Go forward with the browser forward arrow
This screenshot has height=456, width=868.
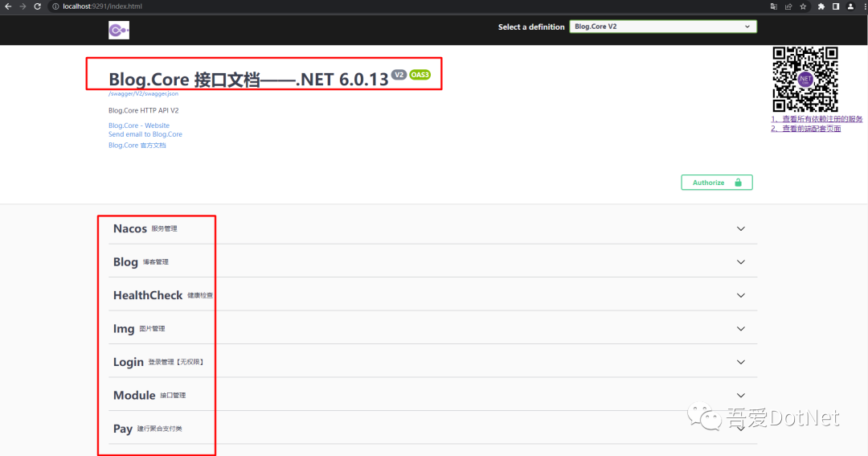pyautogui.click(x=23, y=6)
